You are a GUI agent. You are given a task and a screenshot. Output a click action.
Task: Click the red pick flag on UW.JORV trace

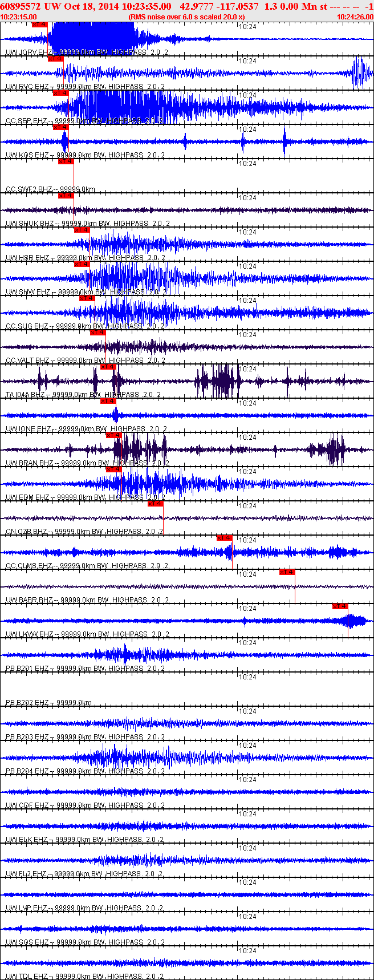[x=39, y=25]
